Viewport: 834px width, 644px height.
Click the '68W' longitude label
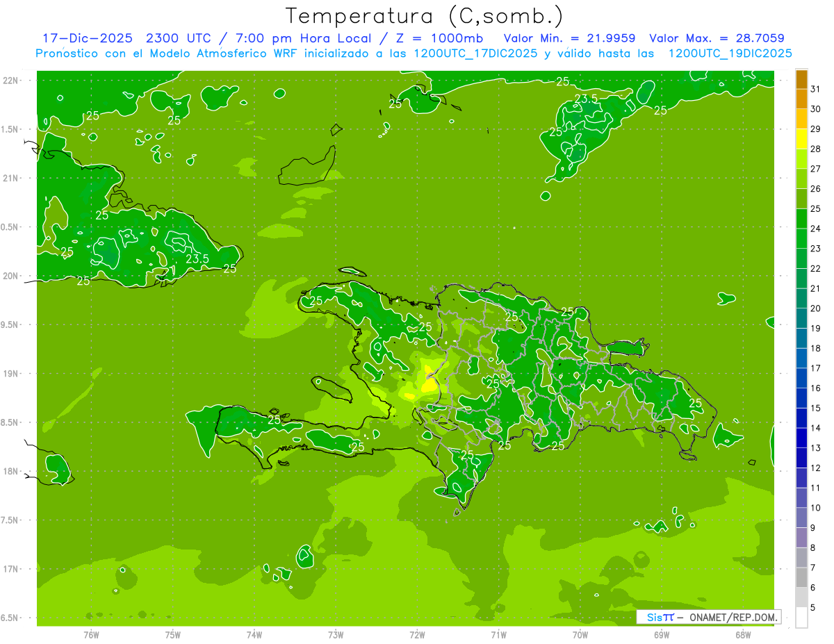click(x=743, y=635)
